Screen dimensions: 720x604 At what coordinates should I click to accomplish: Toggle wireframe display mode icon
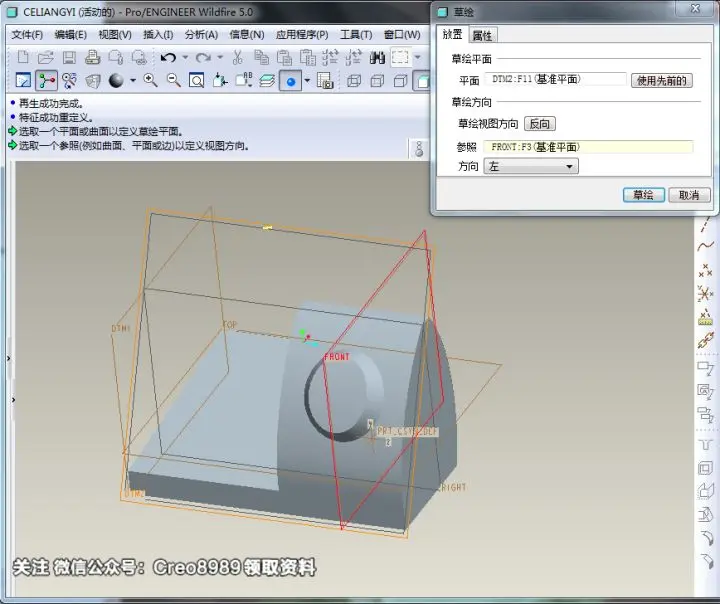354,81
